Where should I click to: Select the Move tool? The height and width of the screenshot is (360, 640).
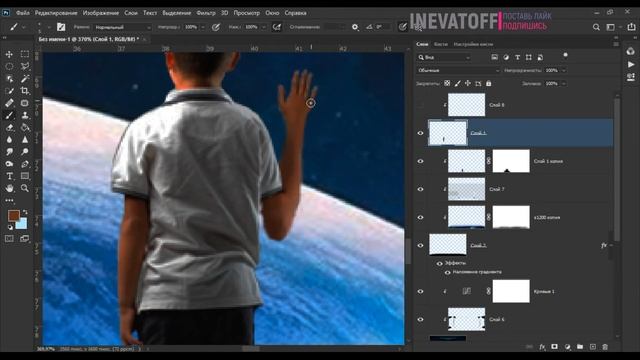pyautogui.click(x=9, y=54)
